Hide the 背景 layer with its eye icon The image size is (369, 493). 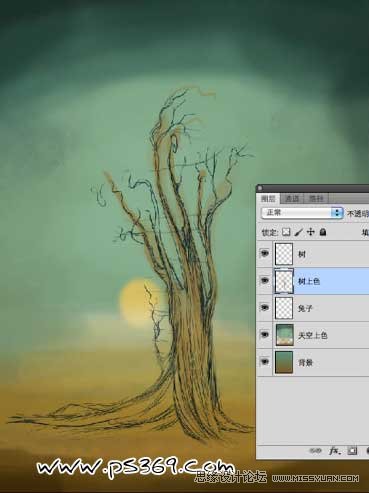tap(265, 362)
